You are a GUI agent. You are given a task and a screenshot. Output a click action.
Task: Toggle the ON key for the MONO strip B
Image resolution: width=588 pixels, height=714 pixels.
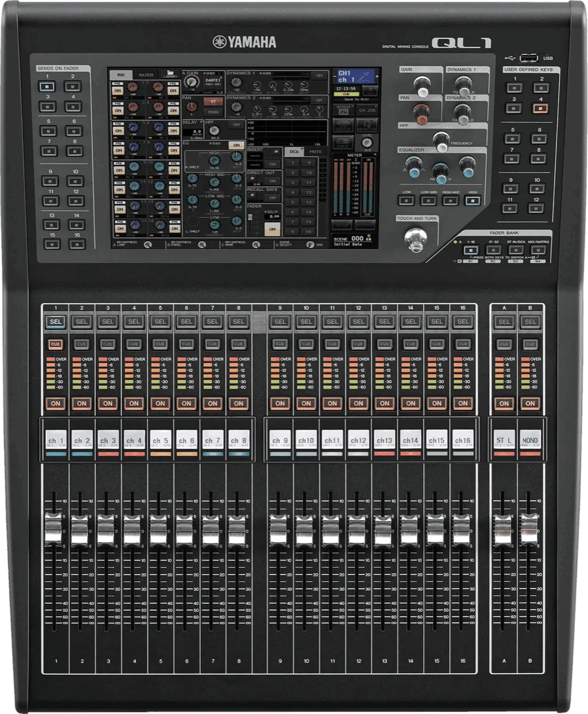click(x=530, y=403)
